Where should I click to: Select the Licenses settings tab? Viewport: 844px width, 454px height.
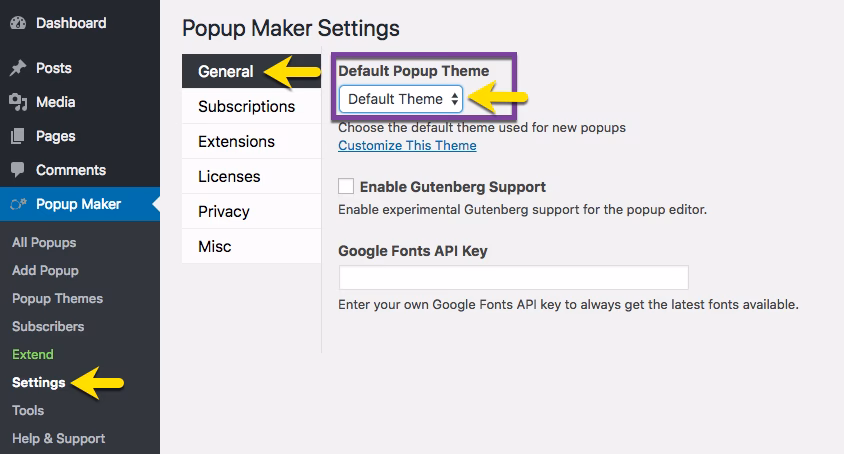click(229, 176)
